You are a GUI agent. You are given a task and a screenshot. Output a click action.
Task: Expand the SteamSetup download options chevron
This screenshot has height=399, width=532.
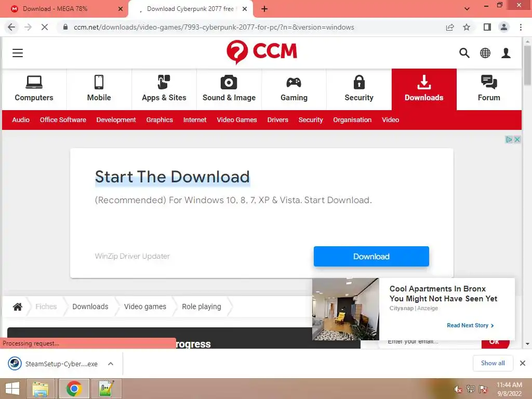111,364
